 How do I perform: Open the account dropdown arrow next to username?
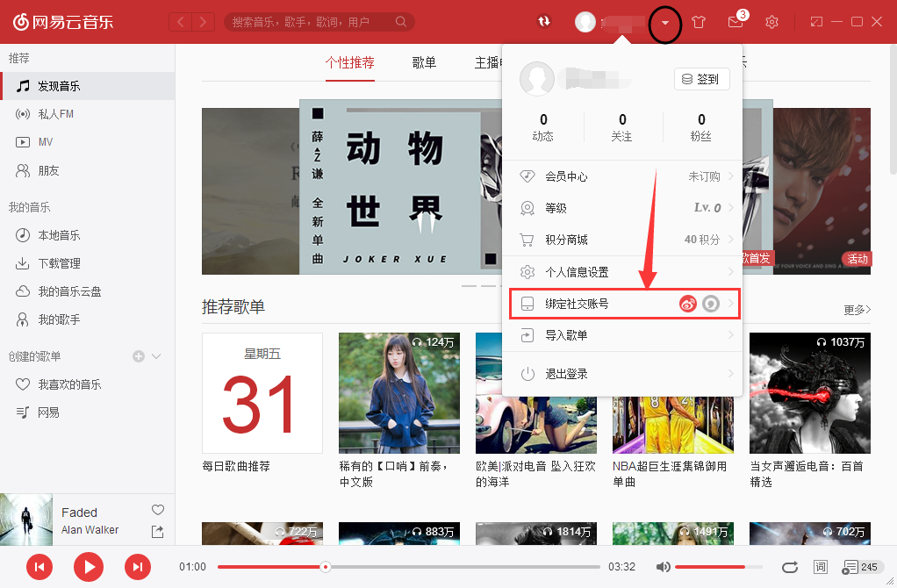664,24
